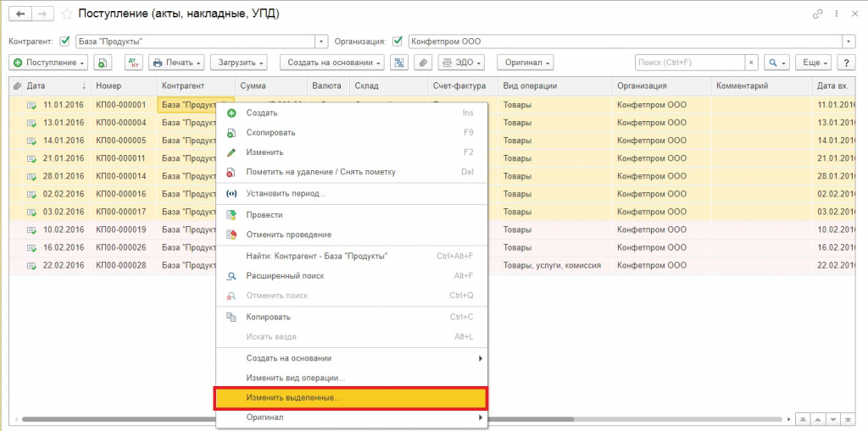Choose Изменить in the context menu
Screen dimensions: 868x431
352,152
